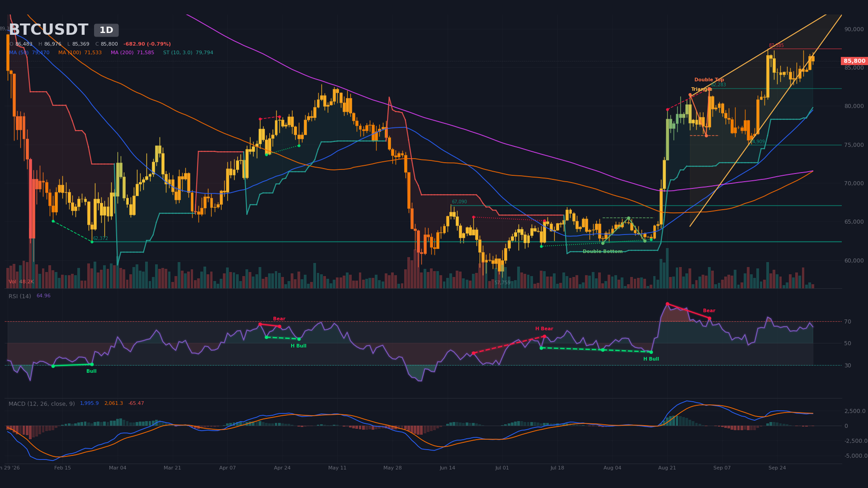This screenshot has width=868, height=488.
Task: Click the 74,909 support level label
Action: (x=757, y=142)
